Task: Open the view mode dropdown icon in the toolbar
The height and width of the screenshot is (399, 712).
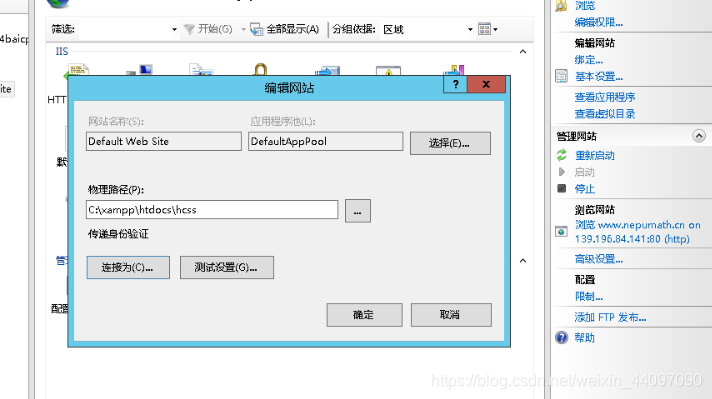Action: pyautogui.click(x=488, y=30)
